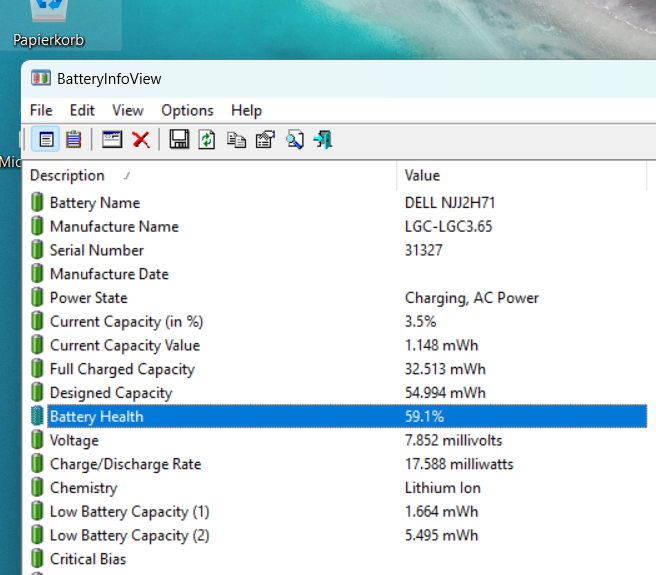The width and height of the screenshot is (656, 575).
Task: Click the value LGC-LGC3.65
Action: click(448, 226)
